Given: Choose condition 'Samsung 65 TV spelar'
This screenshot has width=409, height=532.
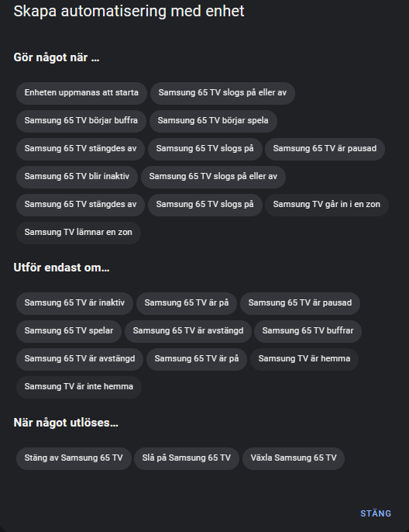Looking at the screenshot, I should (x=69, y=331).
